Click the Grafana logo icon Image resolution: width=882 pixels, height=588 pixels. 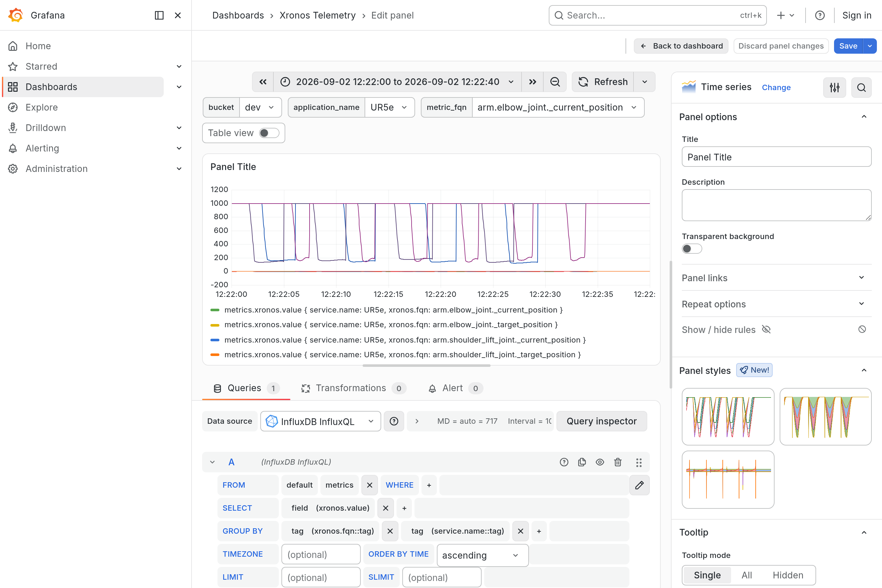16,15
